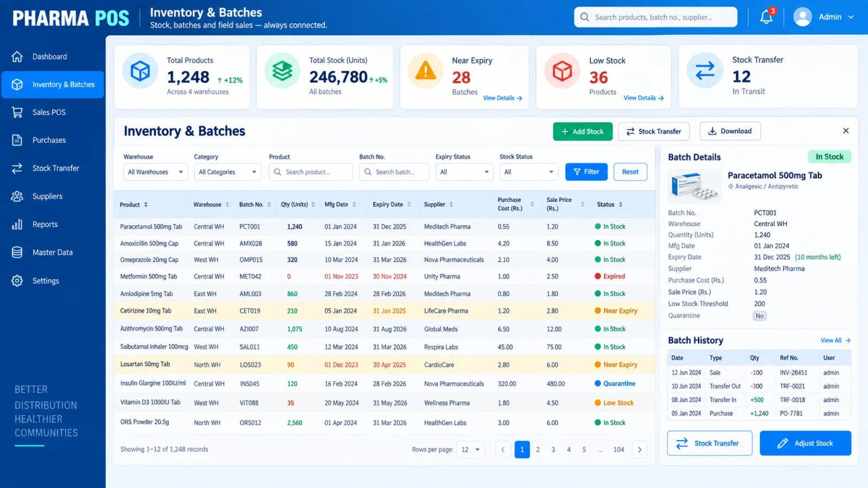Go to pagination page 2
This screenshot has width=868, height=488.
(538, 450)
